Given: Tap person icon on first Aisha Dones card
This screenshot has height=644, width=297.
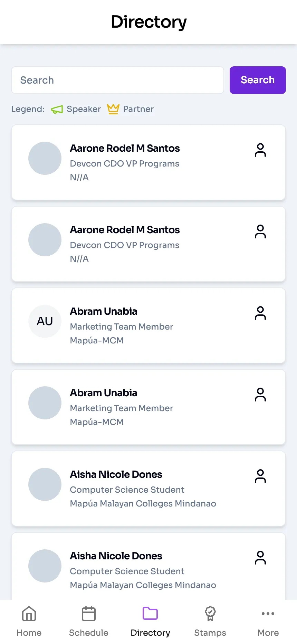Looking at the screenshot, I should tap(260, 476).
